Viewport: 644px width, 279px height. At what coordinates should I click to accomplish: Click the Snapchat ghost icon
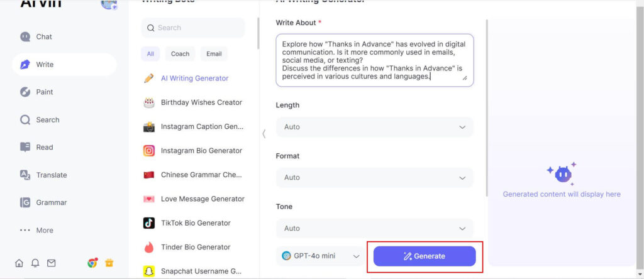tap(148, 271)
